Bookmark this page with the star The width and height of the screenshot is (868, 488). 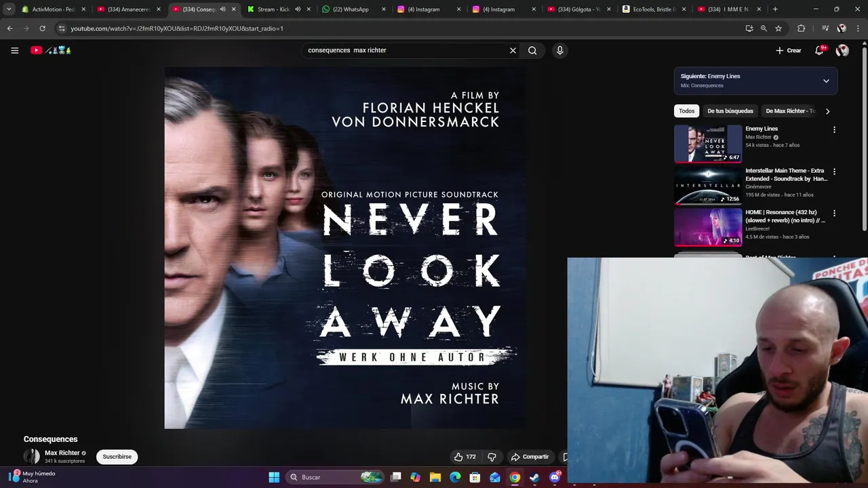coord(778,28)
